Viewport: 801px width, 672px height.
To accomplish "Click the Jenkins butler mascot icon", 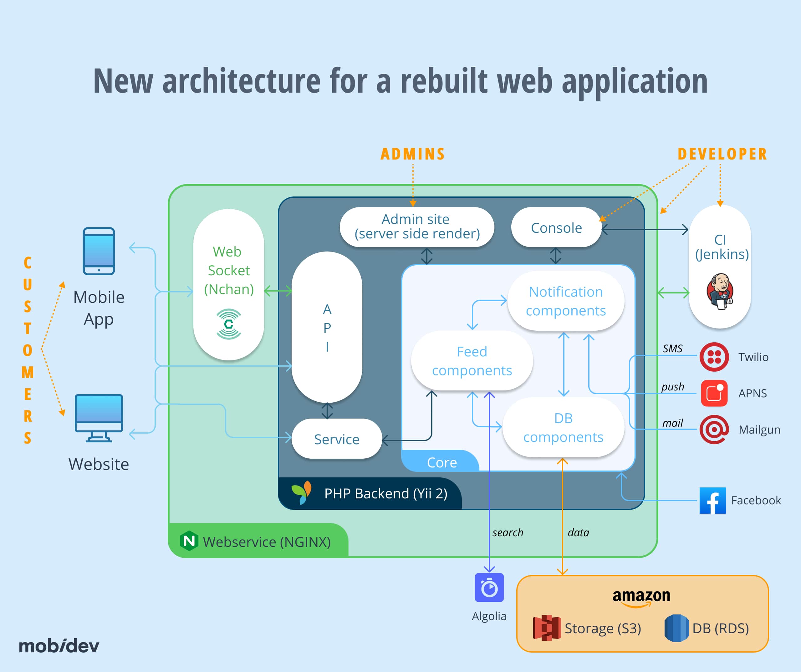I will point(720,291).
